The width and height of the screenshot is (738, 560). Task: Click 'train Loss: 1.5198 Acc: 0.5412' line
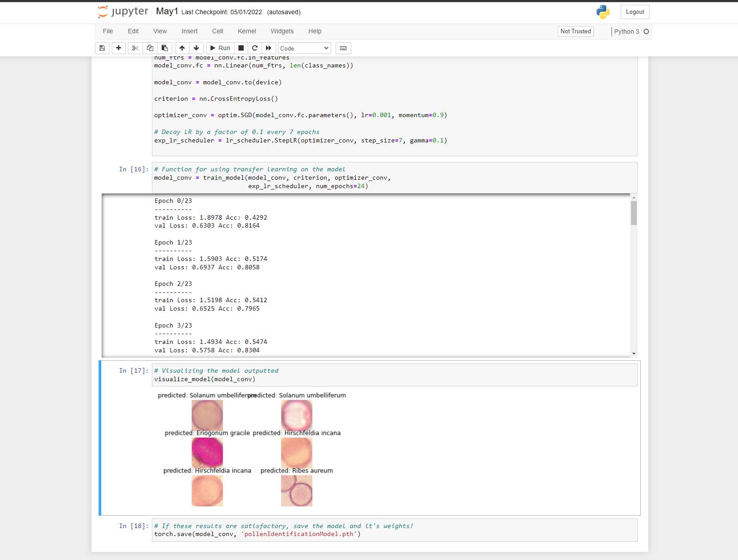[211, 300]
